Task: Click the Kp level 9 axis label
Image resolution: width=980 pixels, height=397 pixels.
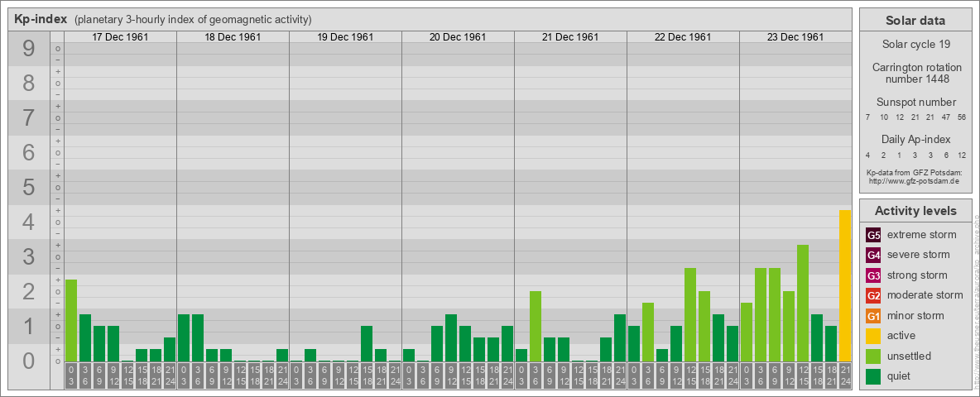Action: click(29, 49)
